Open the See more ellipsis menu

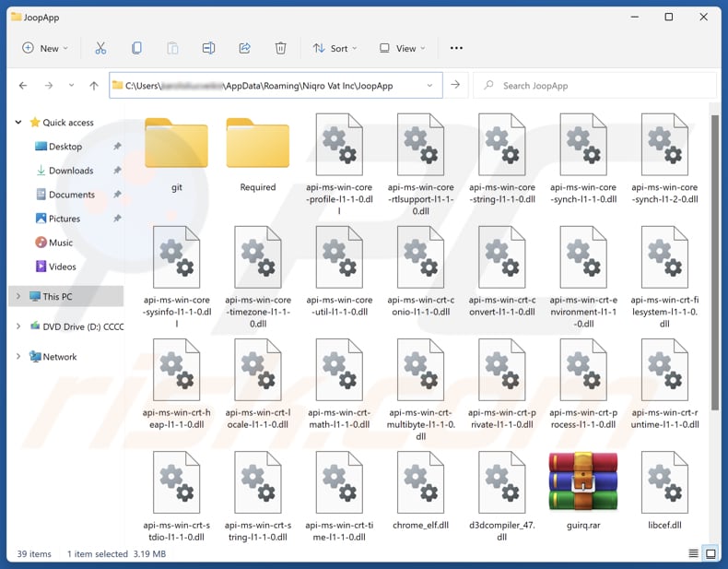[456, 48]
